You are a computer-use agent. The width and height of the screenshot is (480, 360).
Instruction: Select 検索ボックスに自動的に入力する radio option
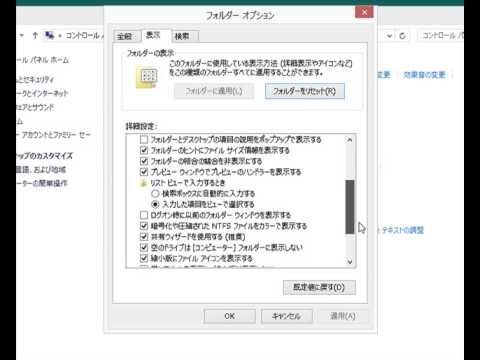pyautogui.click(x=155, y=193)
